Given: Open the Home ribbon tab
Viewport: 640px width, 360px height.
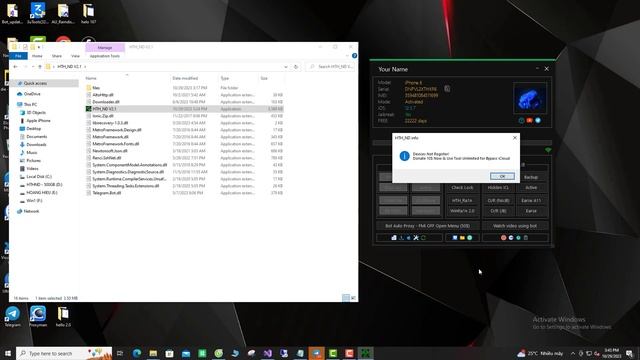Looking at the screenshot, I should 37,56.
